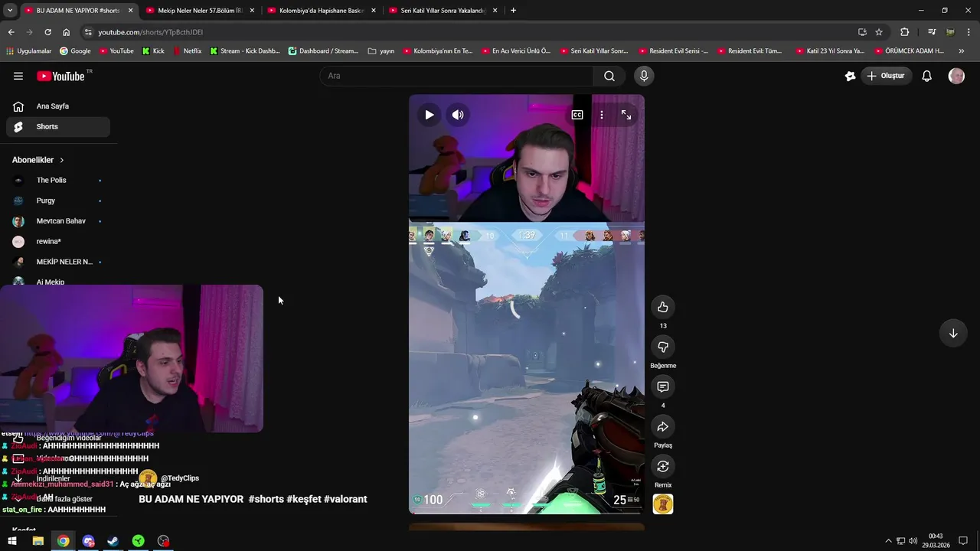Open the Windows notification center
The width and height of the screenshot is (980, 551).
(964, 541)
